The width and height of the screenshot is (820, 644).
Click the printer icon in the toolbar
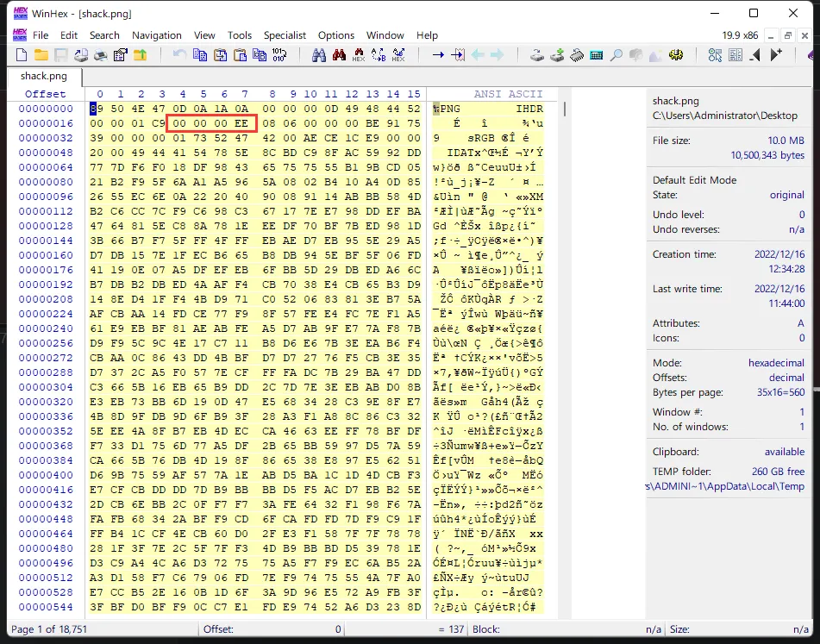click(x=100, y=55)
